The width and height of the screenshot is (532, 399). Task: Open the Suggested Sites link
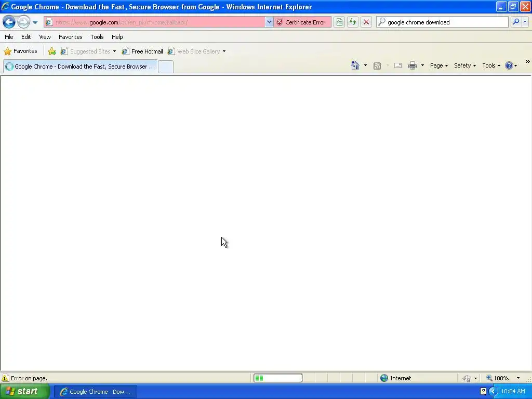(86, 51)
